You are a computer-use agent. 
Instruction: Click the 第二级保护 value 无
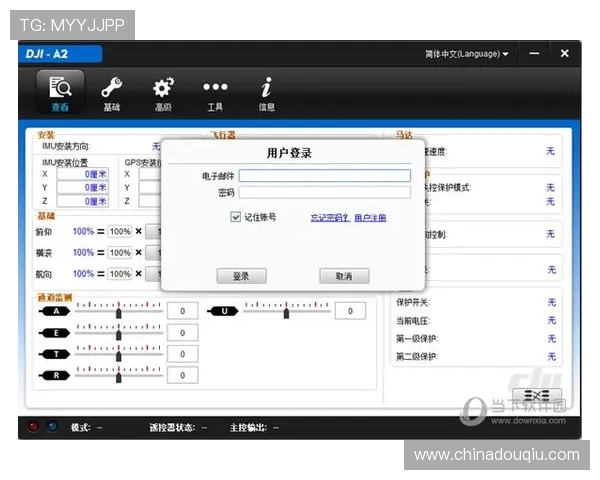coord(551,357)
